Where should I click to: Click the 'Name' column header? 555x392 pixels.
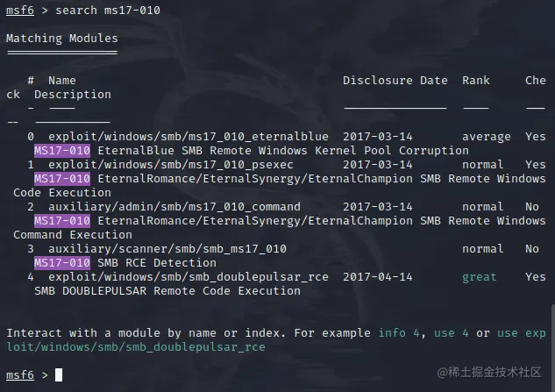click(x=62, y=81)
